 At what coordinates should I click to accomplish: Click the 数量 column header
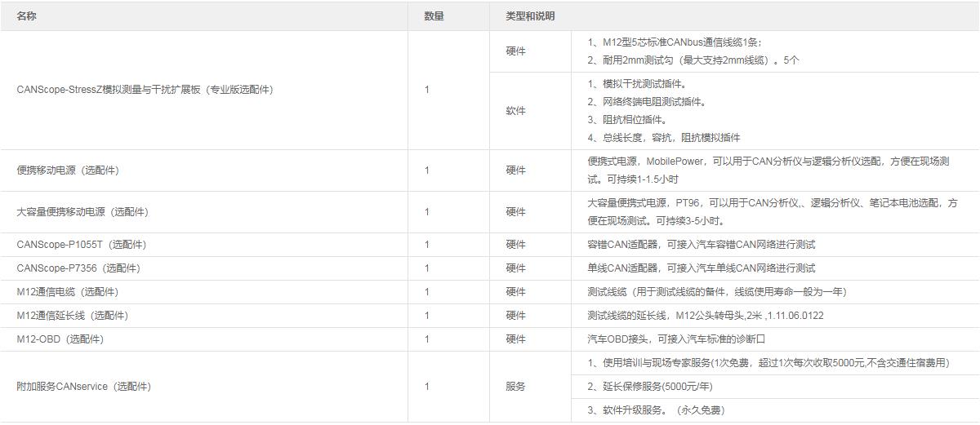coord(434,16)
